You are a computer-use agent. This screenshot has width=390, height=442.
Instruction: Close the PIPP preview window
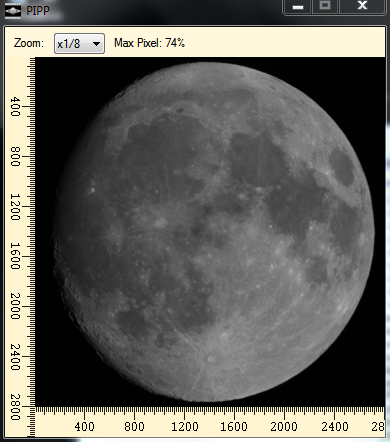pyautogui.click(x=362, y=6)
